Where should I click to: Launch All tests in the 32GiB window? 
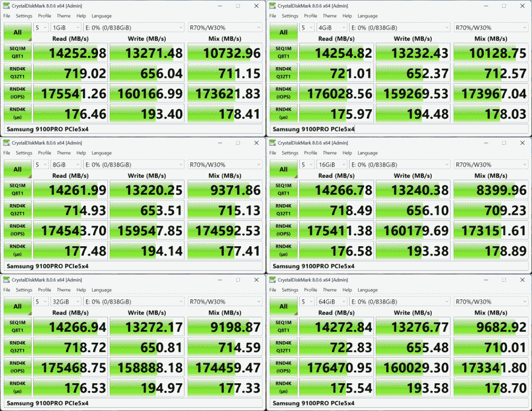pos(18,306)
